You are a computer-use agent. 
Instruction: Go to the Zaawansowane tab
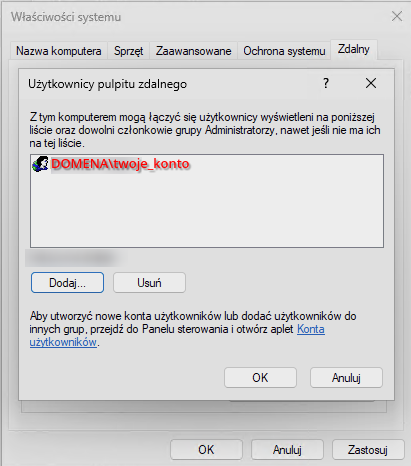pyautogui.click(x=193, y=51)
